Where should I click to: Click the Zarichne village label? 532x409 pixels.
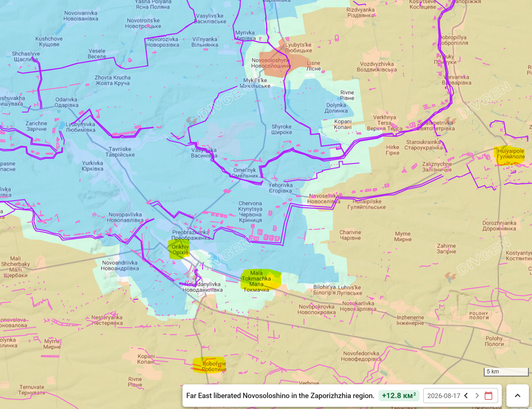click(36, 126)
